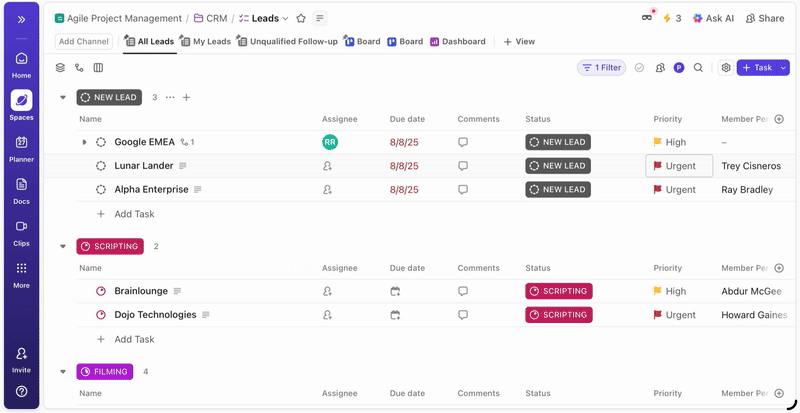The width and height of the screenshot is (800, 413).
Task: Create a new Task with blue button
Action: click(757, 68)
